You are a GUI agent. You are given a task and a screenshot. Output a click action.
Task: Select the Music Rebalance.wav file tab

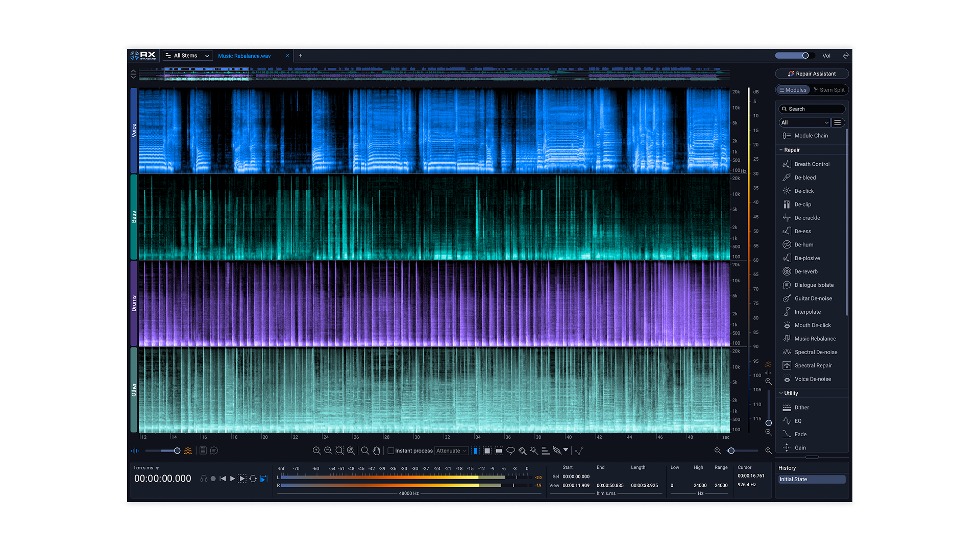(244, 56)
